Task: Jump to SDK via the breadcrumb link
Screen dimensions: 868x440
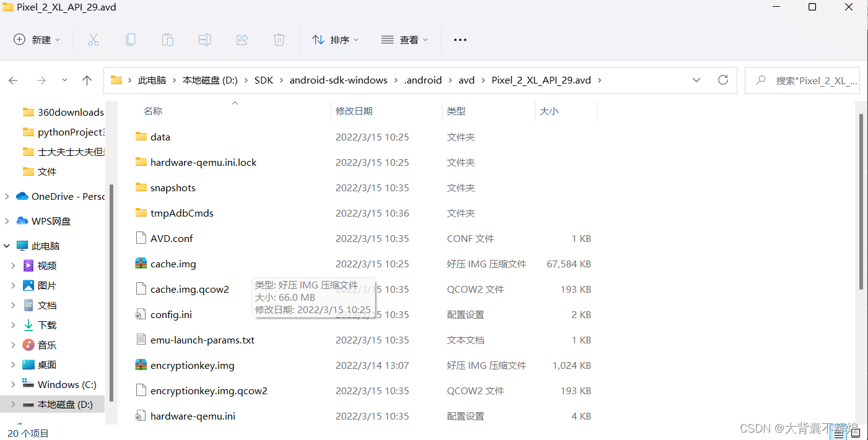Action: (x=264, y=80)
